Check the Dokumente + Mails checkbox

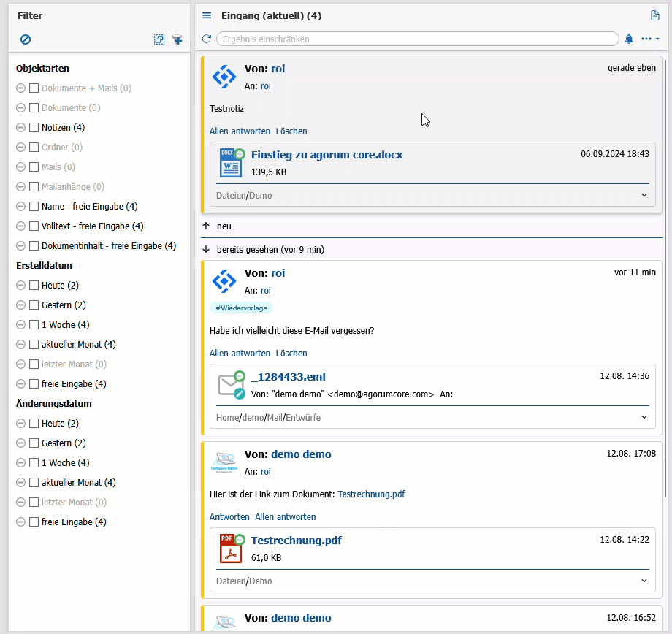[x=34, y=88]
